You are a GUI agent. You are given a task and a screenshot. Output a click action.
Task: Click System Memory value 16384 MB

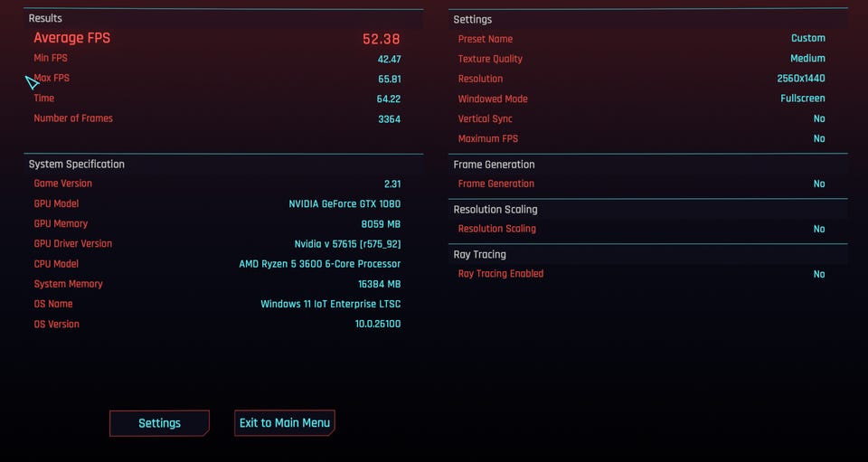coord(379,285)
